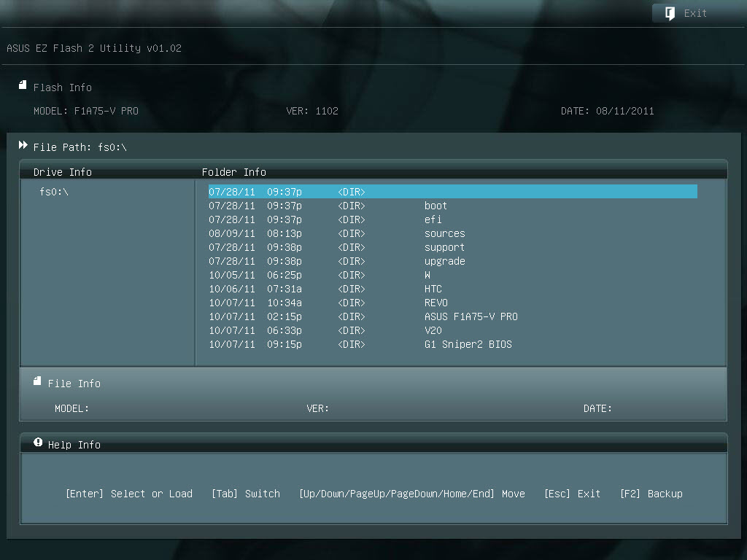
Task: Click the 07:31a time of HTC
Action: coord(285,289)
